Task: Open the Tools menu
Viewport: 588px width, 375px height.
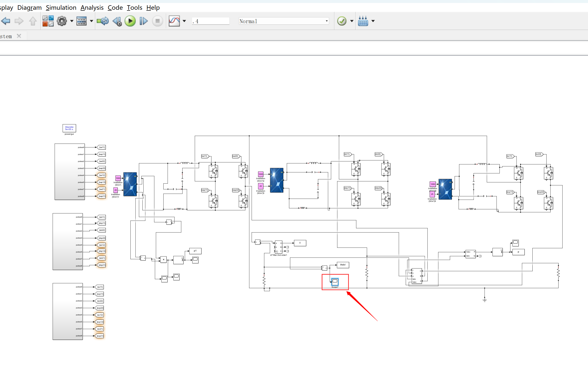Action: pyautogui.click(x=134, y=7)
